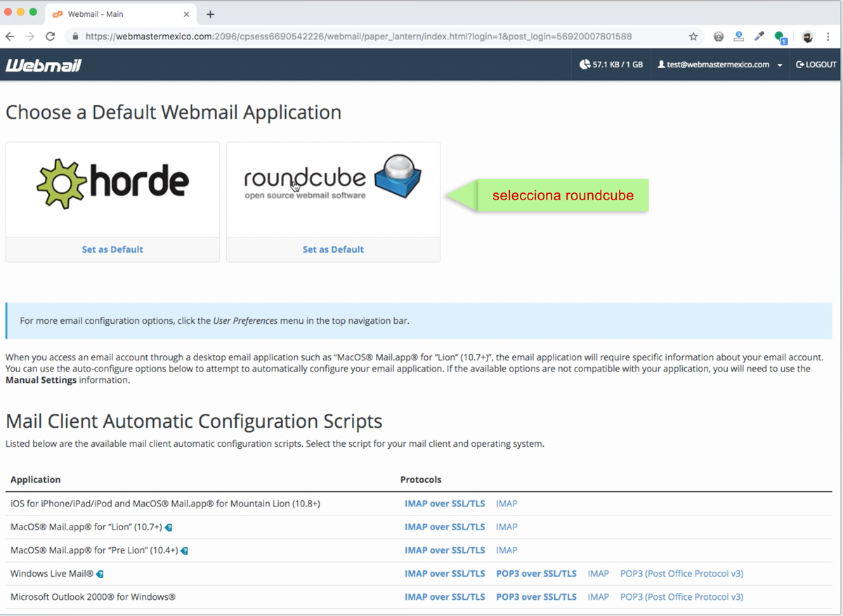This screenshot has height=616, width=843.
Task: Open the Chrome profile avatar
Action: pyautogui.click(x=808, y=37)
